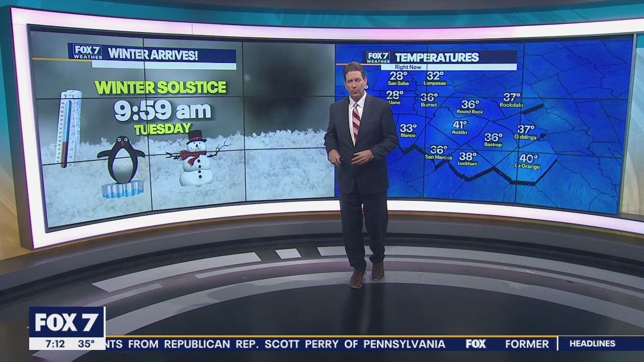Viewport: 644px width, 362px height.
Task: Select the penguin graphic
Action: click(x=120, y=161)
